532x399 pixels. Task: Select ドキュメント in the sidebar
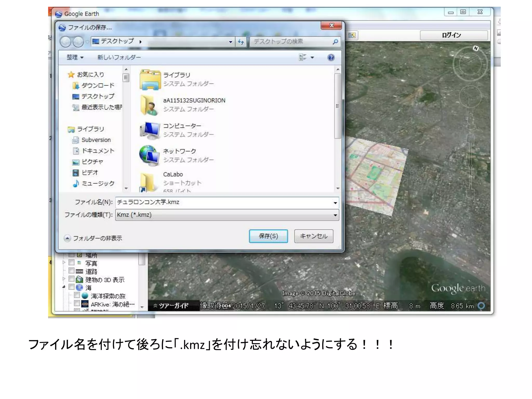(x=94, y=151)
